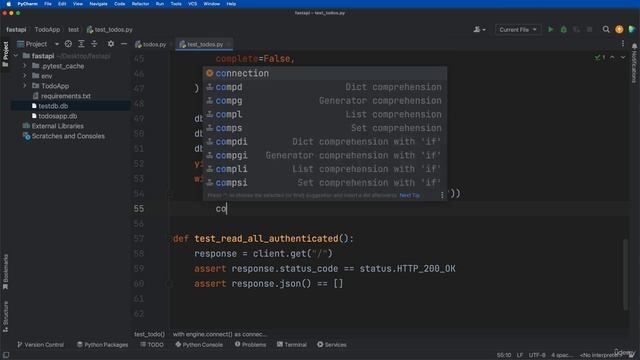Open the Apple menu

coord(8,4)
